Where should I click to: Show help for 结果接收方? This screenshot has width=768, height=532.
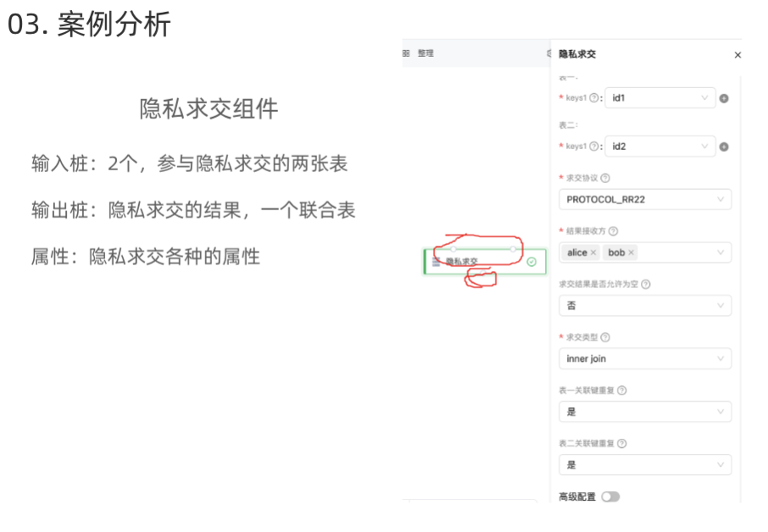[613, 231]
